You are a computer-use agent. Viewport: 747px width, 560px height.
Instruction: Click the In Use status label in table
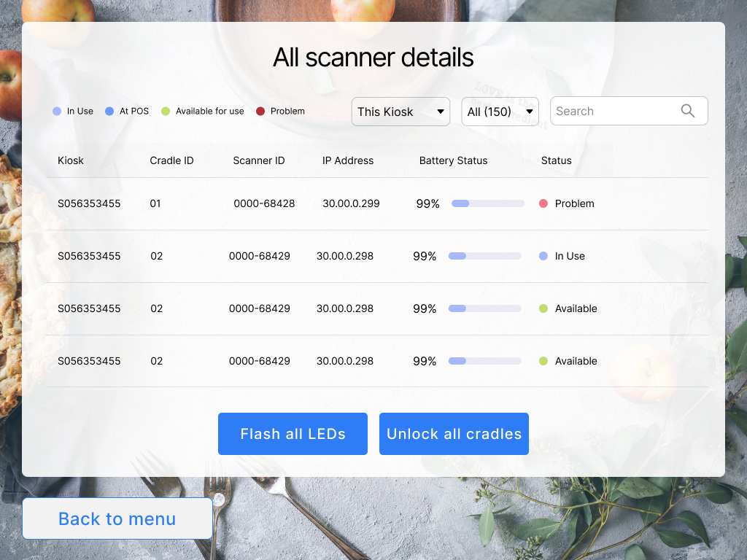click(x=570, y=256)
